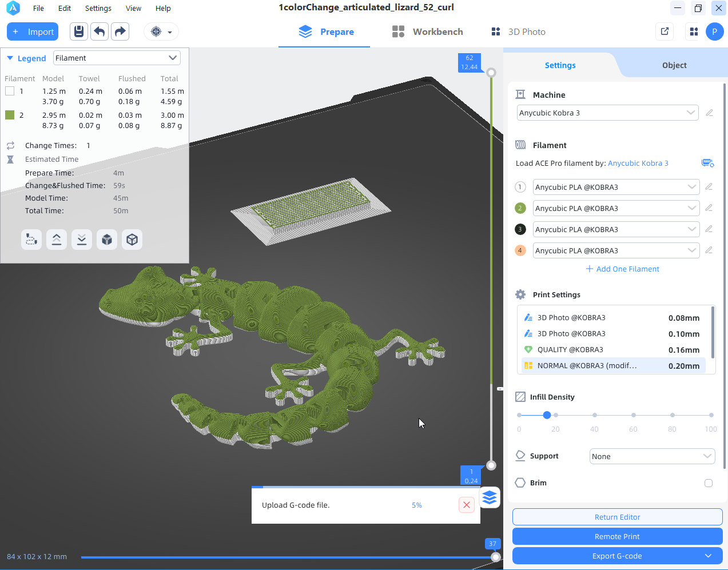Image resolution: width=728 pixels, height=570 pixels.
Task: Open the View menu
Action: pos(133,8)
